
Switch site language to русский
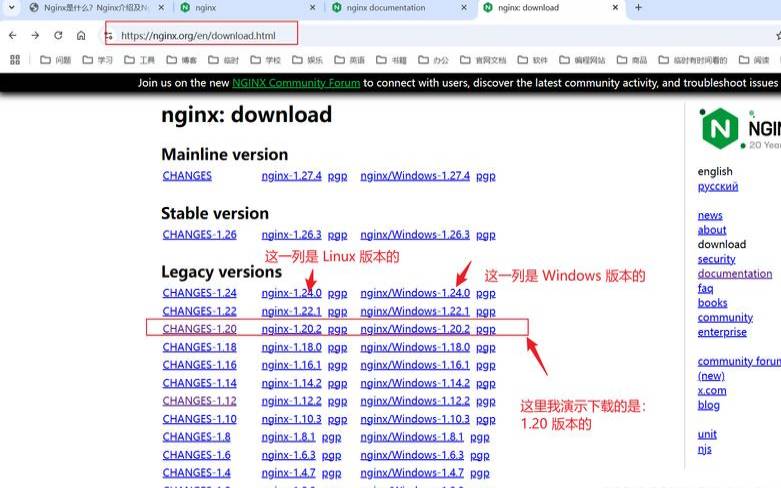718,186
